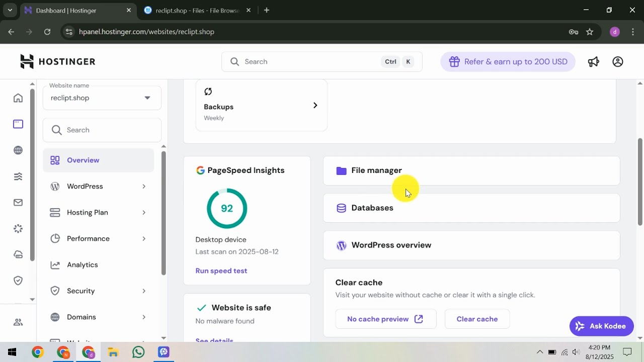Click the 'Last scan on 2025-08-12' text
644x362 pixels.
point(237,251)
